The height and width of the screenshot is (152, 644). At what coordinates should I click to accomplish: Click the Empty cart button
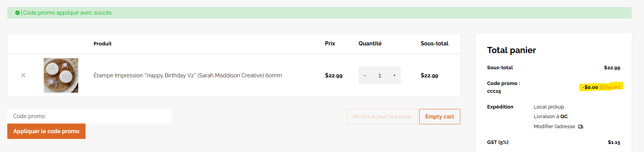coord(440,117)
